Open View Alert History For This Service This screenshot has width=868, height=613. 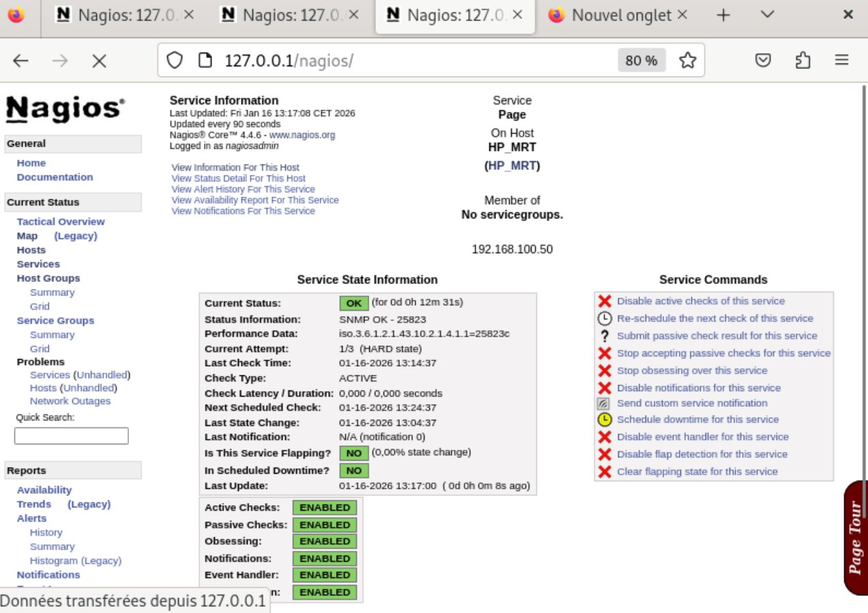tap(243, 189)
